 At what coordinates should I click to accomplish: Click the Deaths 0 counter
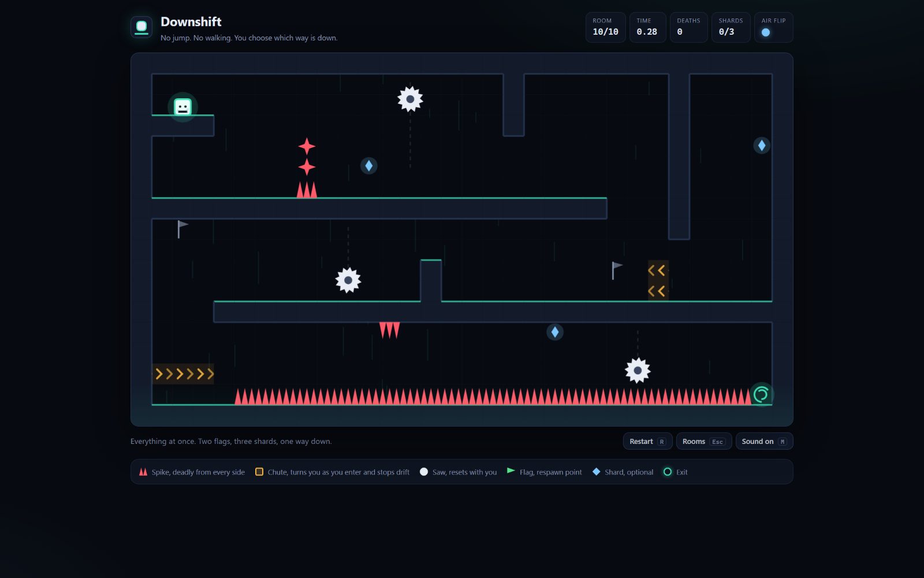tap(688, 27)
